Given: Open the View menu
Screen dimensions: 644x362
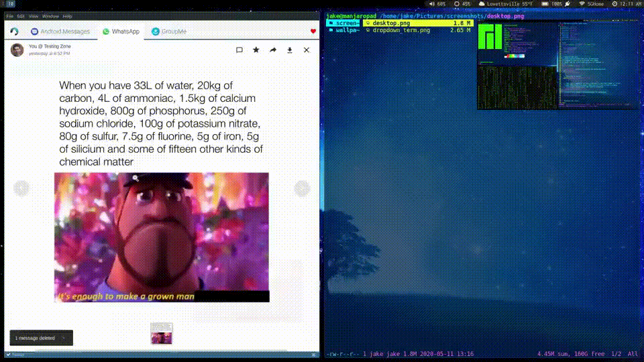Looking at the screenshot, I should click(x=34, y=16).
